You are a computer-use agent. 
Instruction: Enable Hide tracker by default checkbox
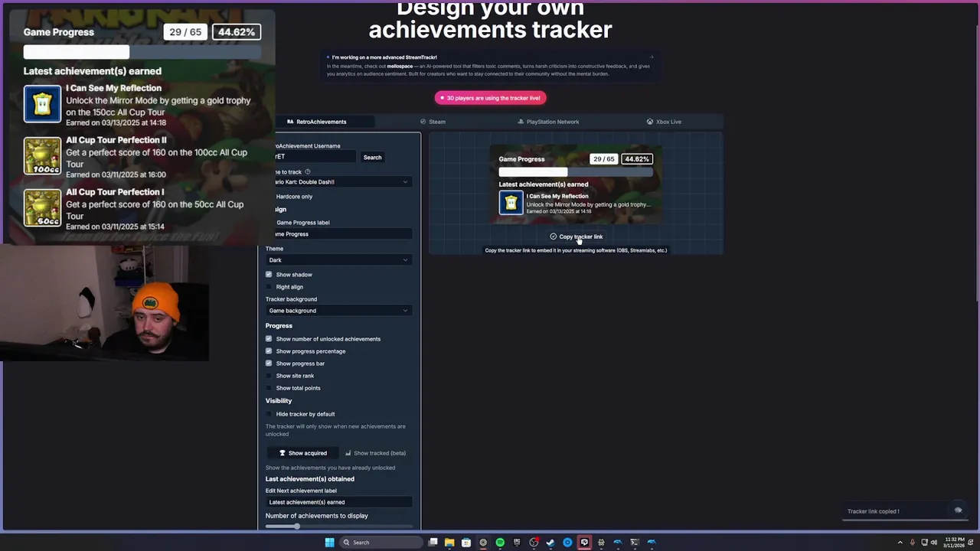tap(269, 414)
